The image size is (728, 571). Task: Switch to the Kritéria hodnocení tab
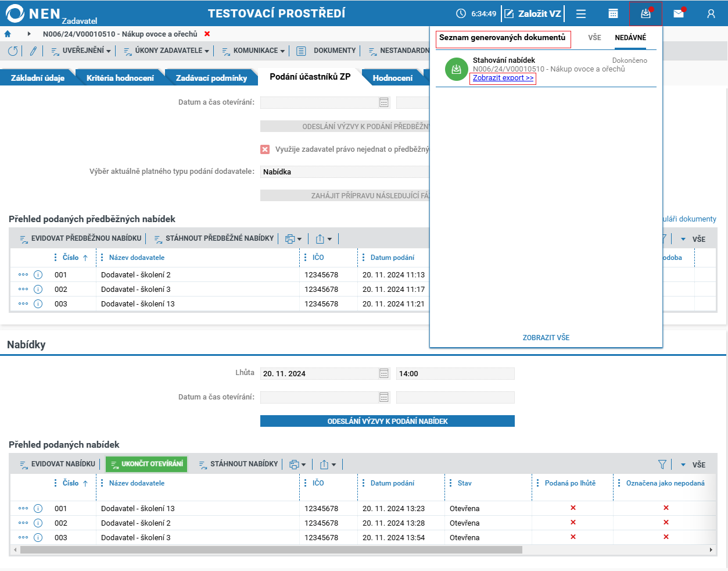[120, 78]
